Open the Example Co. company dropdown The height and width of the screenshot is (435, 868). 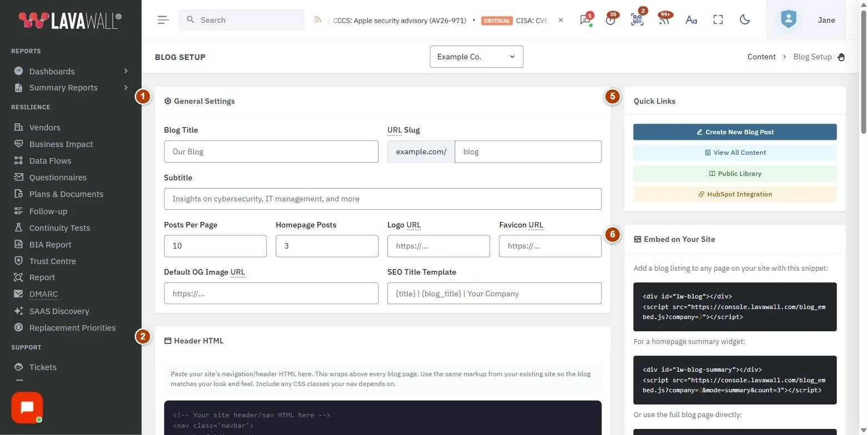click(476, 57)
